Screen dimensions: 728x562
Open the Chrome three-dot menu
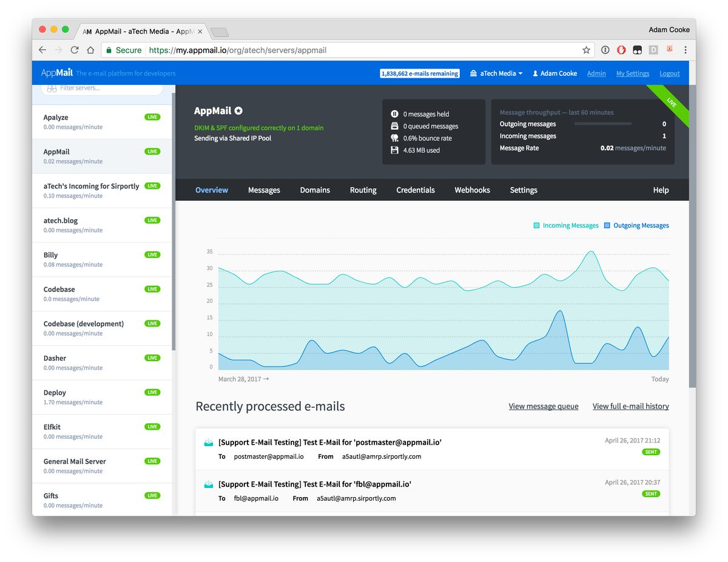point(686,50)
